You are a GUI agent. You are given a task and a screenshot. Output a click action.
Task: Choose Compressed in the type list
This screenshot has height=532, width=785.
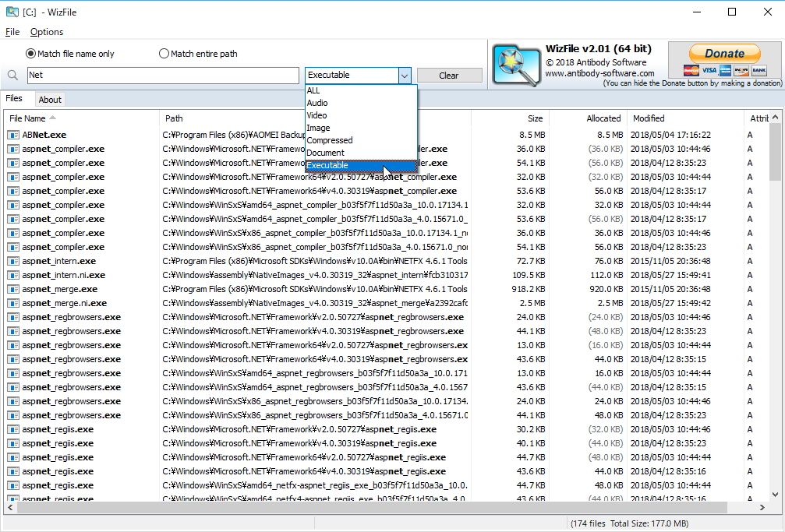click(x=361, y=141)
